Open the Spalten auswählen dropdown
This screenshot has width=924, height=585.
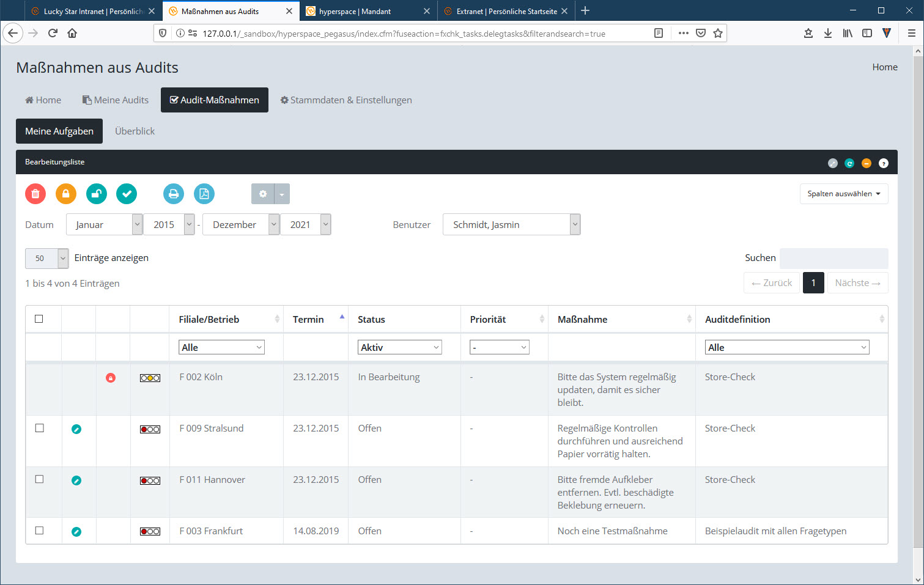click(x=843, y=194)
